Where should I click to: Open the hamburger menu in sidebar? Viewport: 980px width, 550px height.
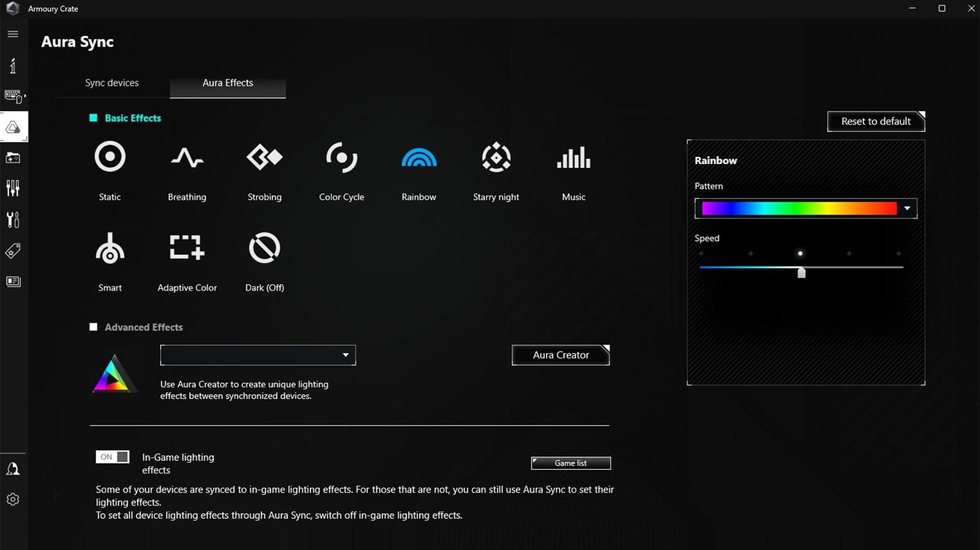tap(13, 34)
